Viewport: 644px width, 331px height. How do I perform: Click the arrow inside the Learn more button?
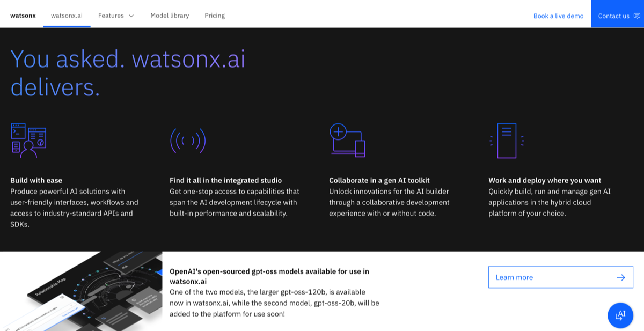620,277
